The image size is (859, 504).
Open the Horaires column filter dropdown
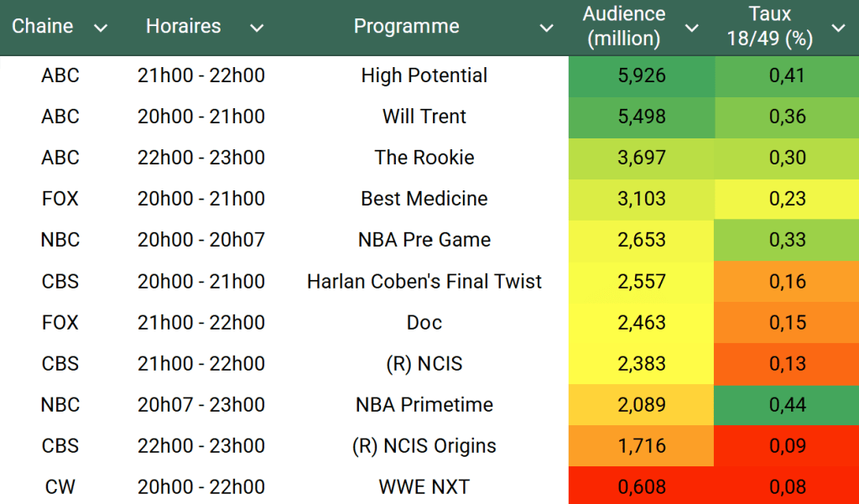click(x=257, y=29)
